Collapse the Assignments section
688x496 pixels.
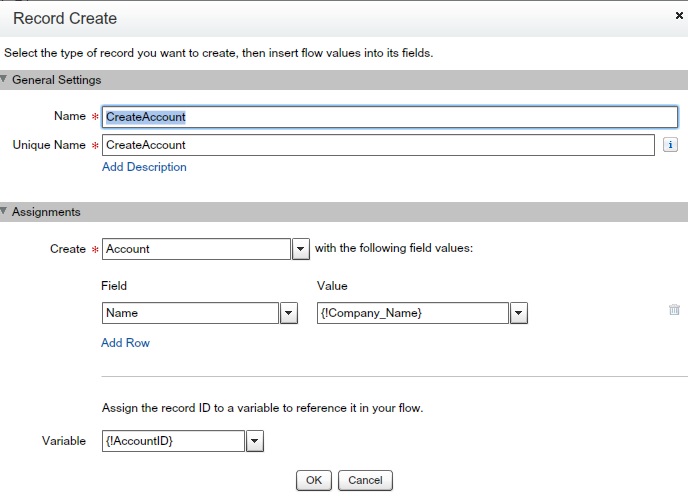pyautogui.click(x=4, y=212)
